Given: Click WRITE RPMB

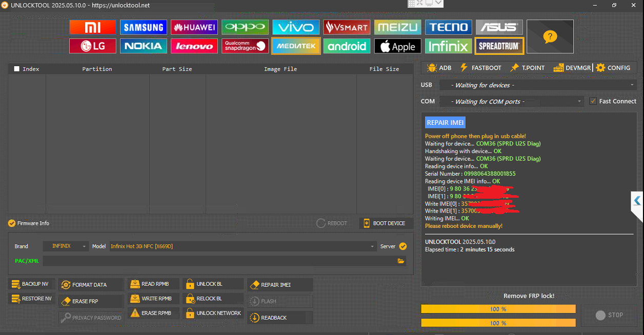Looking at the screenshot, I should pos(153,299).
